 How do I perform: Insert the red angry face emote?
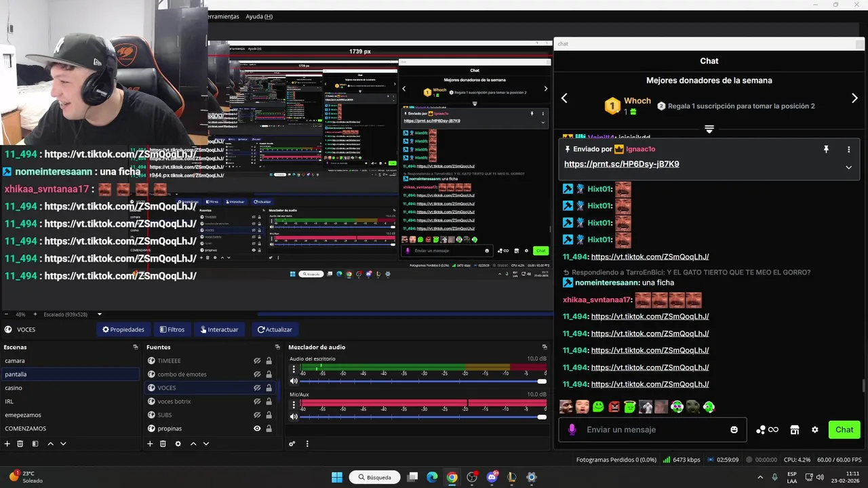[614, 407]
